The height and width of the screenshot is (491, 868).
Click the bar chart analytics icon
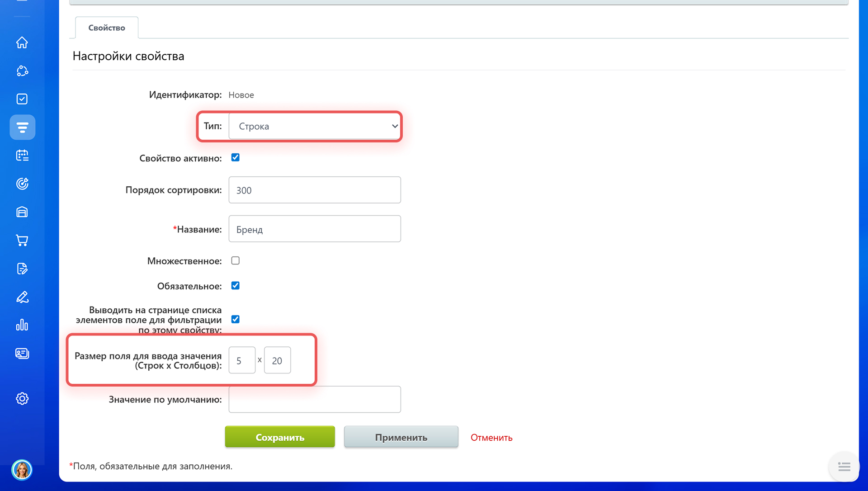pyautogui.click(x=22, y=325)
